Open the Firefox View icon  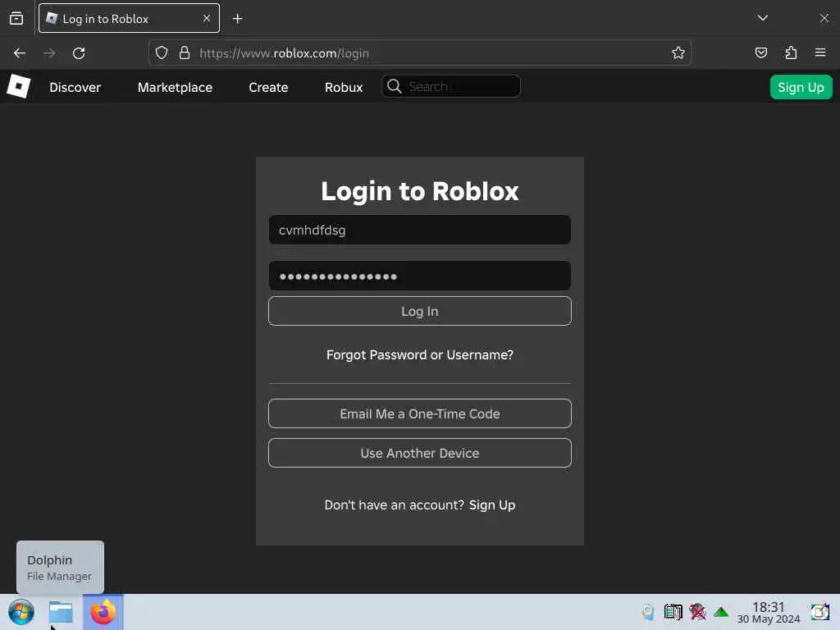pos(16,18)
